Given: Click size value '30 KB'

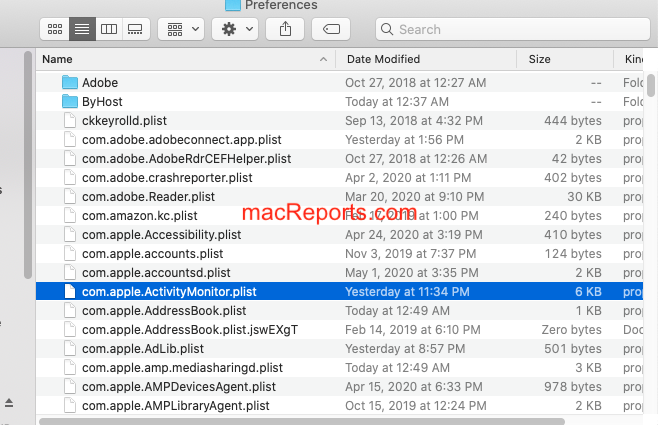Looking at the screenshot, I should tap(585, 196).
